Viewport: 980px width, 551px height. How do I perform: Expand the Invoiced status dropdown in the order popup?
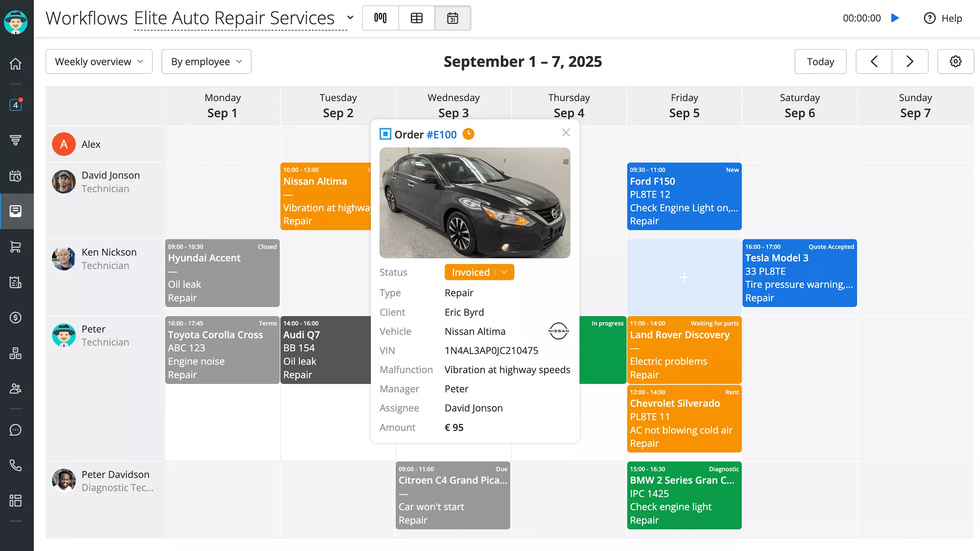[x=504, y=272]
